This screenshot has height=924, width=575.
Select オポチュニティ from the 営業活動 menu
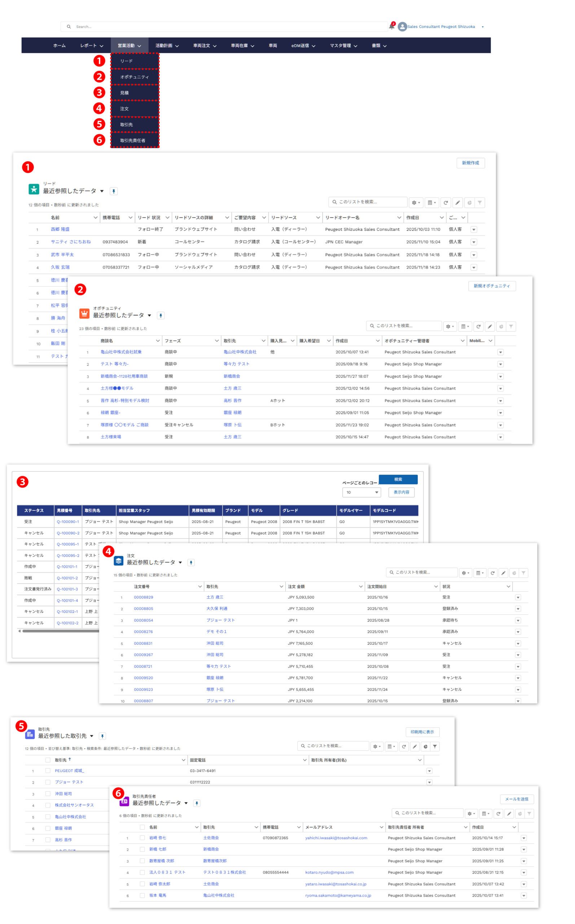click(135, 77)
